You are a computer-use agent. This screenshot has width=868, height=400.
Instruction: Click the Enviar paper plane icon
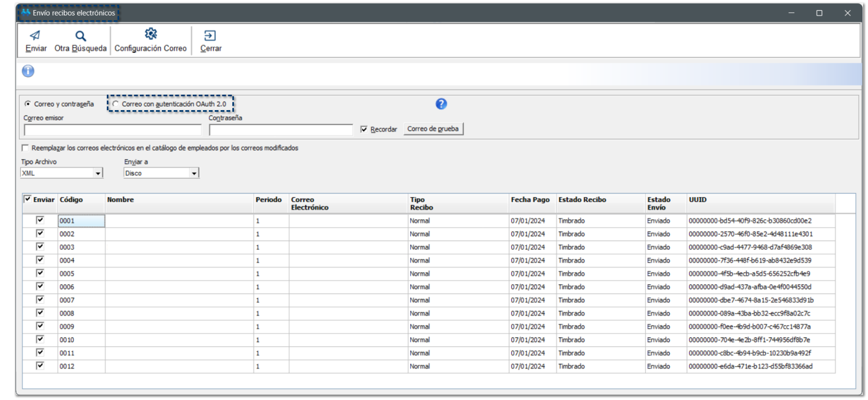(x=35, y=36)
